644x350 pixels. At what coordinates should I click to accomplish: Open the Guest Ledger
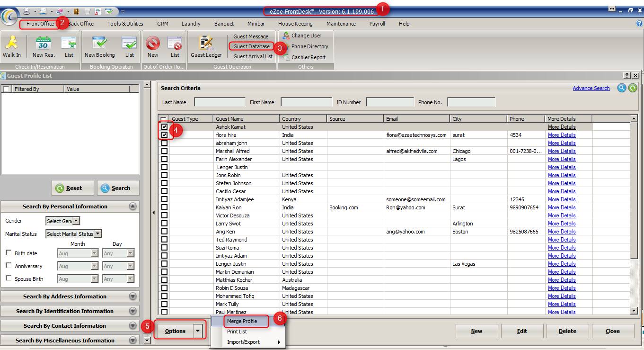tap(206, 47)
